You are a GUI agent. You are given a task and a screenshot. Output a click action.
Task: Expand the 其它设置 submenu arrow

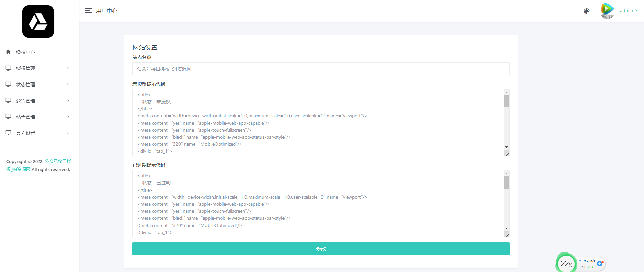point(68,133)
